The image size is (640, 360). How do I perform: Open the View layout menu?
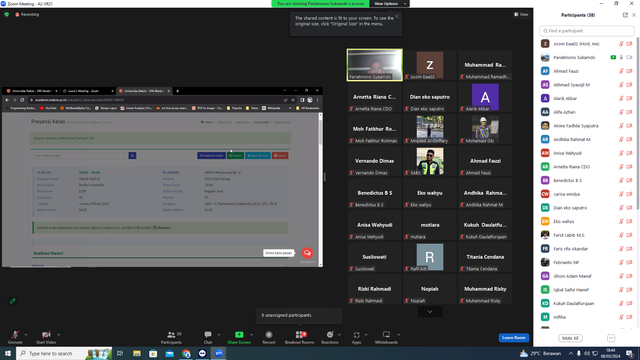click(521, 14)
